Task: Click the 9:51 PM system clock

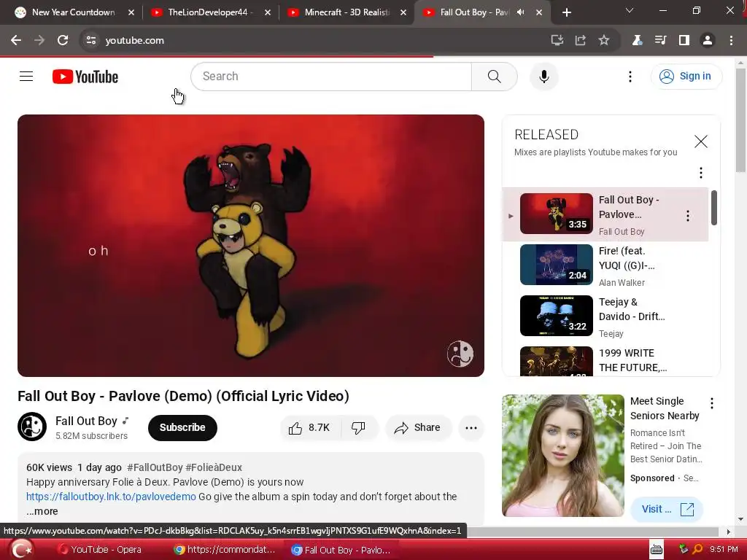Action: coord(724,550)
